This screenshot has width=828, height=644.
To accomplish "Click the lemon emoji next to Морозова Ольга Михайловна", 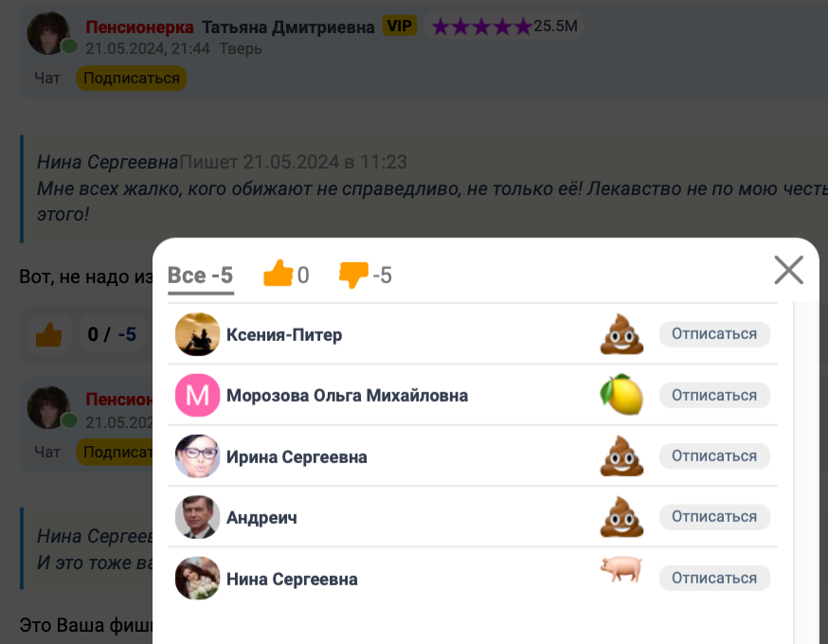I will (621, 394).
